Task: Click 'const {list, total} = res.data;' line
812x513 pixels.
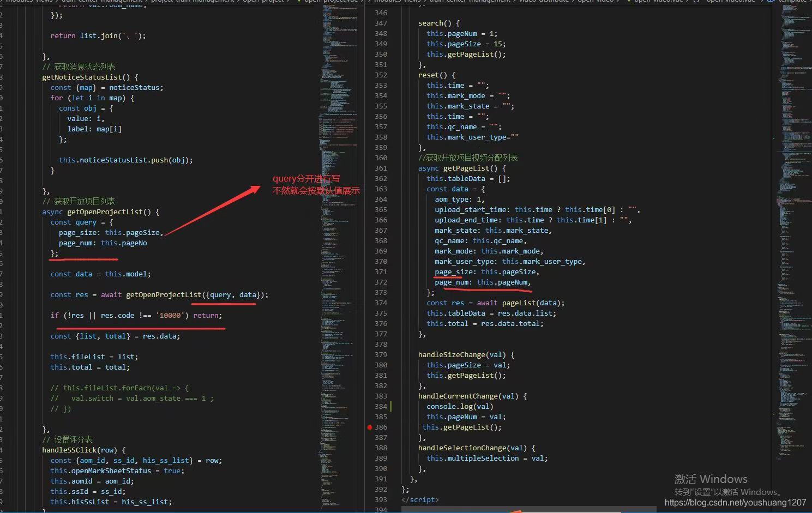Action: tap(115, 336)
